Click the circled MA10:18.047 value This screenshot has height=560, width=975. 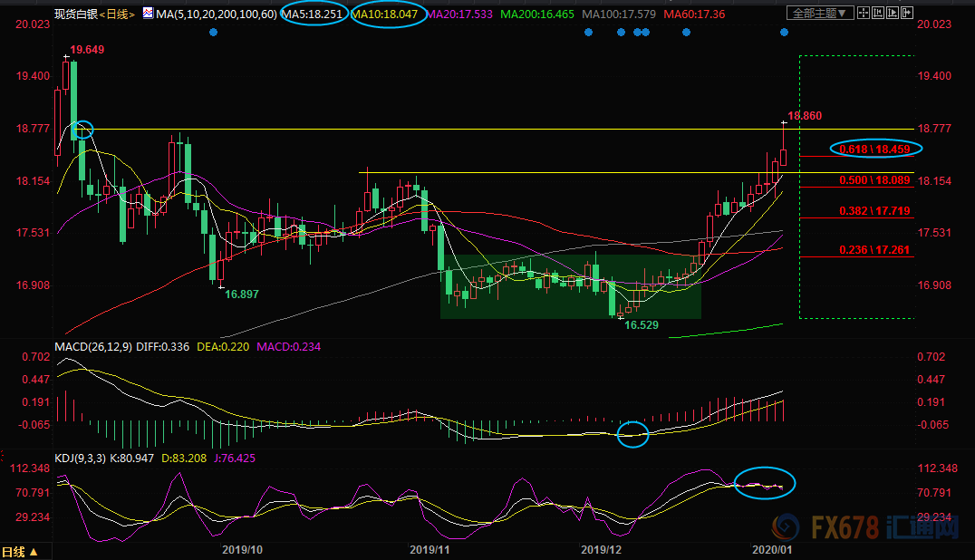pos(387,14)
